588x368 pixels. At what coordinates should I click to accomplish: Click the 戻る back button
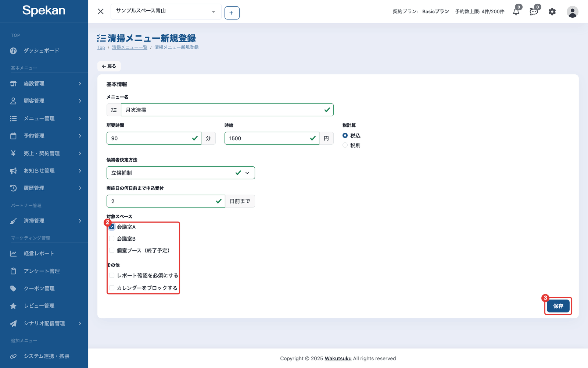[109, 66]
